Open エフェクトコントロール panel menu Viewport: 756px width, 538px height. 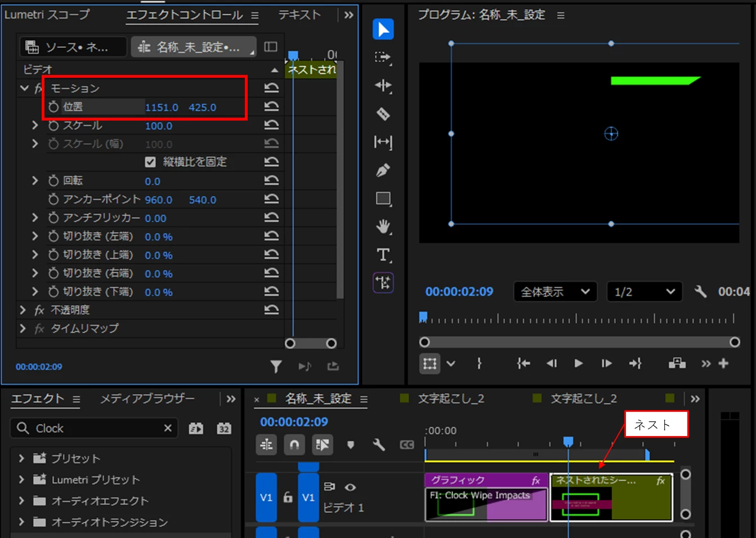click(x=255, y=16)
